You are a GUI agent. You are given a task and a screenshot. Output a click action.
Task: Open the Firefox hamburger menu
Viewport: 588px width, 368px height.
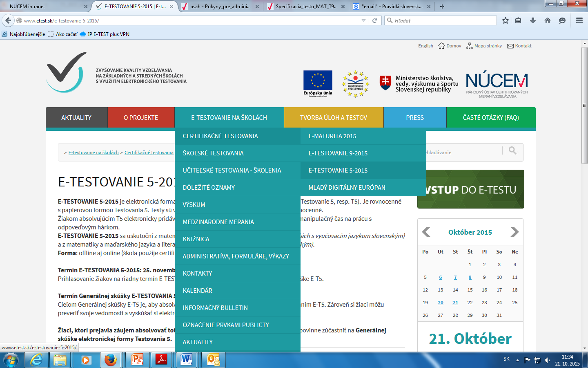(x=579, y=20)
